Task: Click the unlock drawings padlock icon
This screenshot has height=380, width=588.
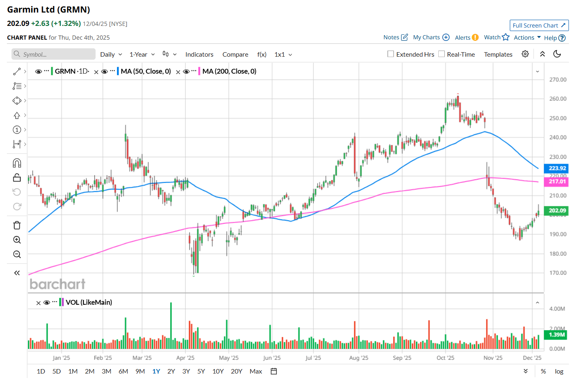Action: point(17,178)
